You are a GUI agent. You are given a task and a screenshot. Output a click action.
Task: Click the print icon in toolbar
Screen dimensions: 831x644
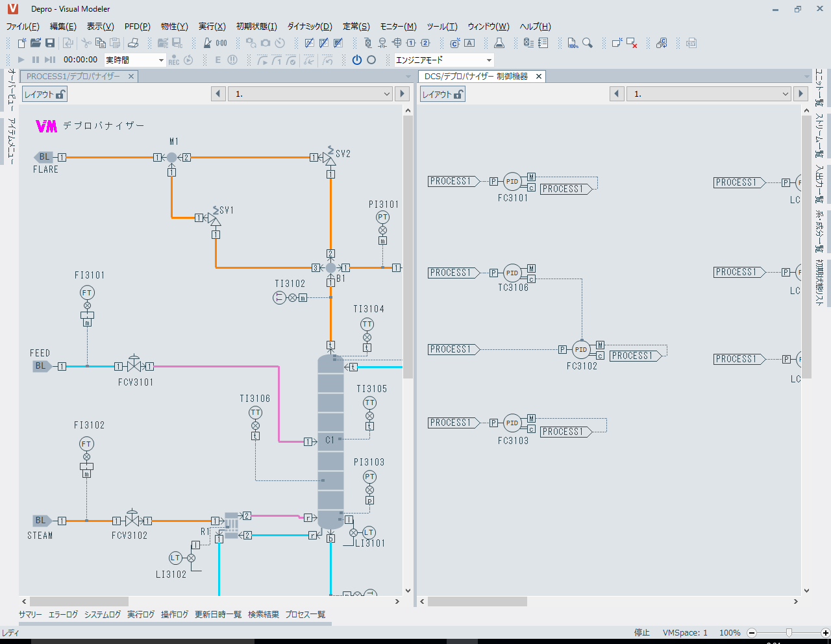click(x=133, y=43)
